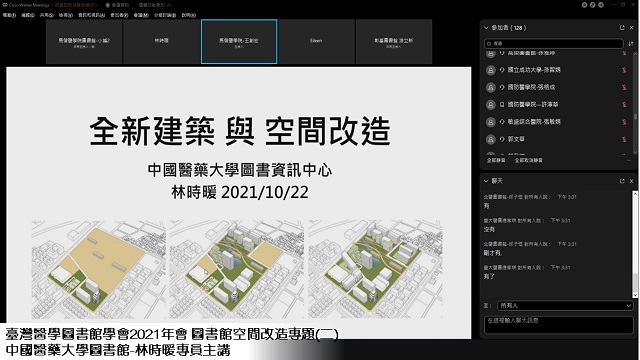Image resolution: width=640 pixels, height=360 pixels.
Task: Click the chat message input box
Action: [x=558, y=325]
